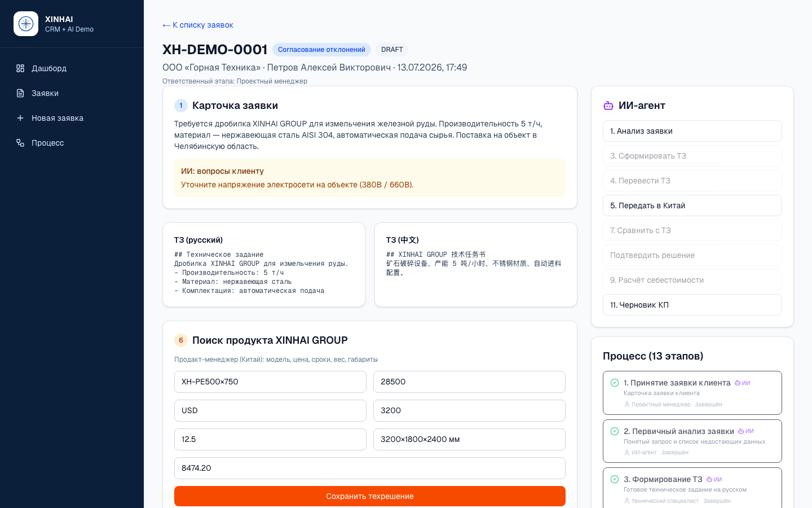Click the ИИ badge beside Формирование ТЗ
This screenshot has width=812, height=508.
click(714, 479)
